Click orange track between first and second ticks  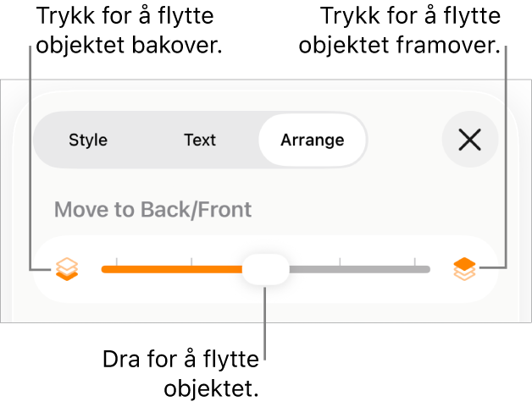tap(154, 270)
